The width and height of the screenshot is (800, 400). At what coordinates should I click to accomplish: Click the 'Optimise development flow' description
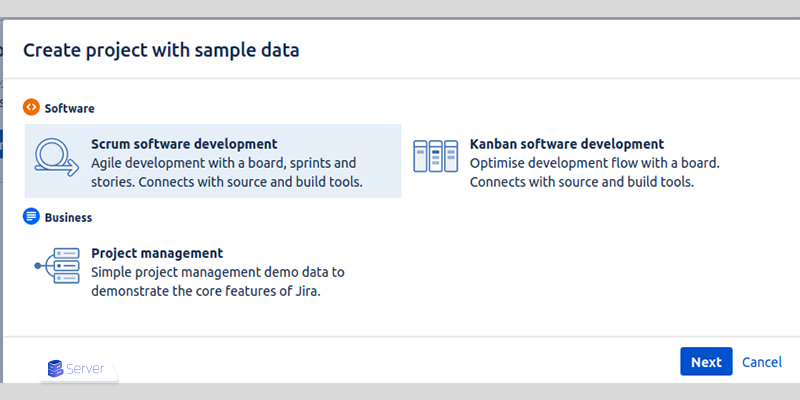(594, 172)
